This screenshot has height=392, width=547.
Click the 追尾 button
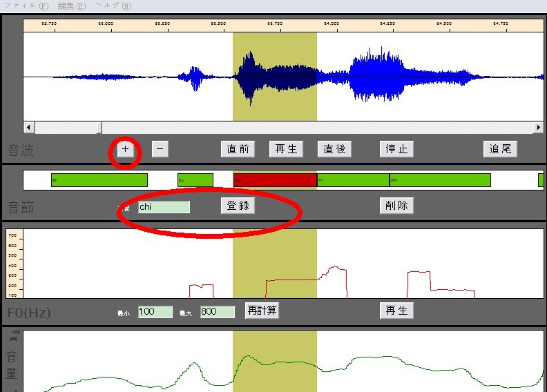point(500,149)
